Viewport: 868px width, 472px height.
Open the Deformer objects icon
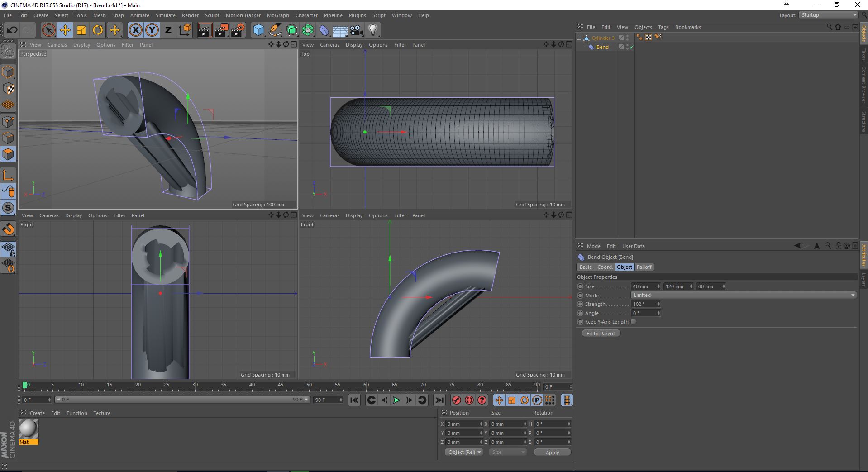[x=324, y=30]
